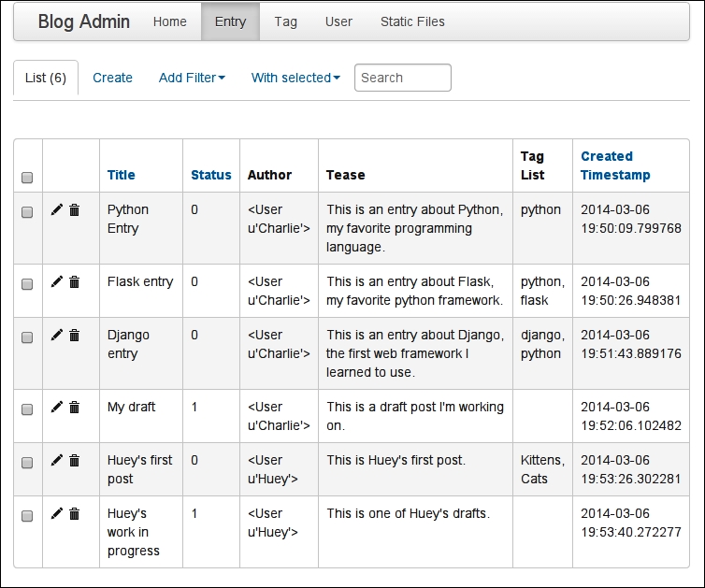Viewport: 705px width, 588px height.
Task: Delete Huey's first post via trash icon
Action: (74, 460)
